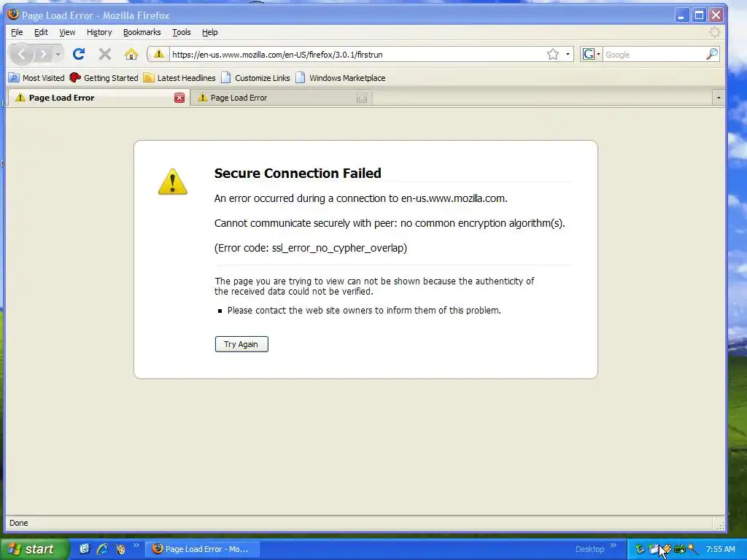Click the ssl_error_no_cypher_overlap error code text
The image size is (747, 560).
point(338,248)
